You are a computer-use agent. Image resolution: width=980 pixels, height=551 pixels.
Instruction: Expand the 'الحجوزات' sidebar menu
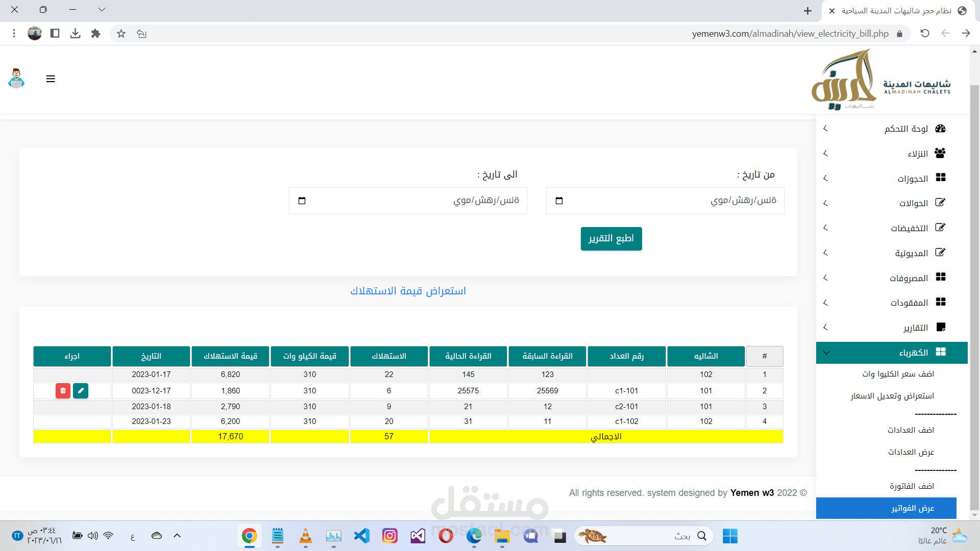[x=913, y=179]
